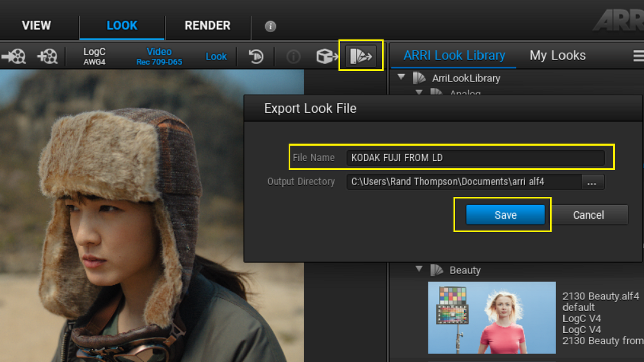This screenshot has height=362, width=644.
Task: Select the Beauty folder label
Action: 465,270
